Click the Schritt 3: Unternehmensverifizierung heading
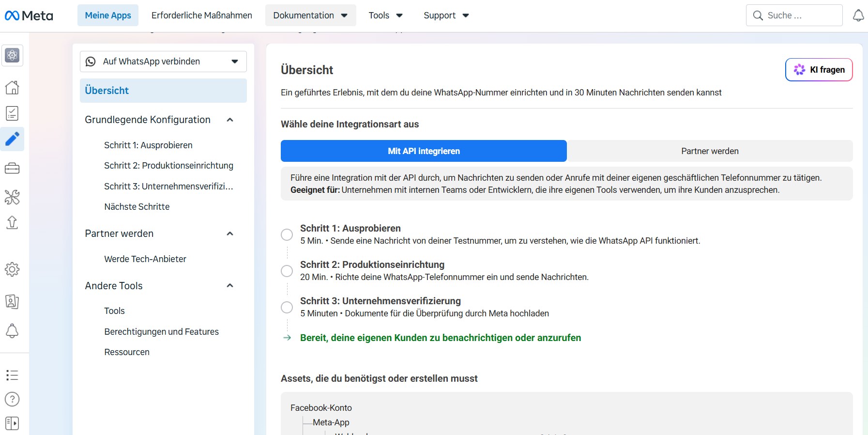The image size is (868, 435). 381,301
